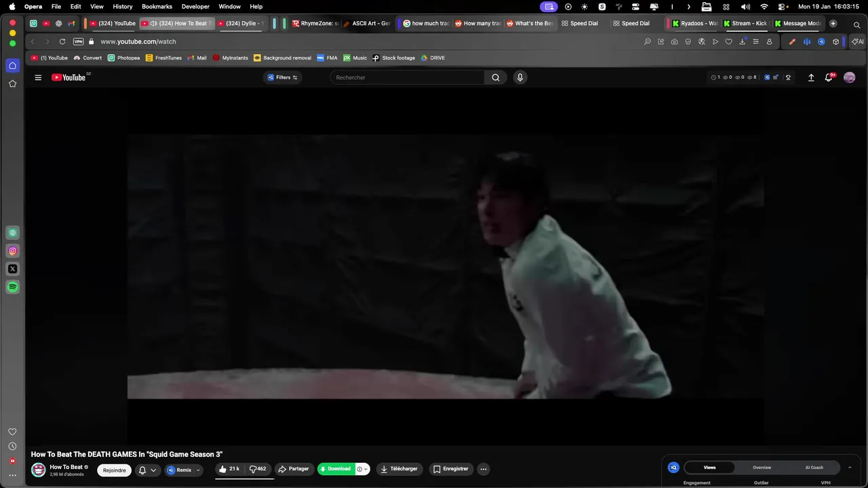This screenshot has height=488, width=868.
Task: Open the Developer menu
Action: [195, 7]
